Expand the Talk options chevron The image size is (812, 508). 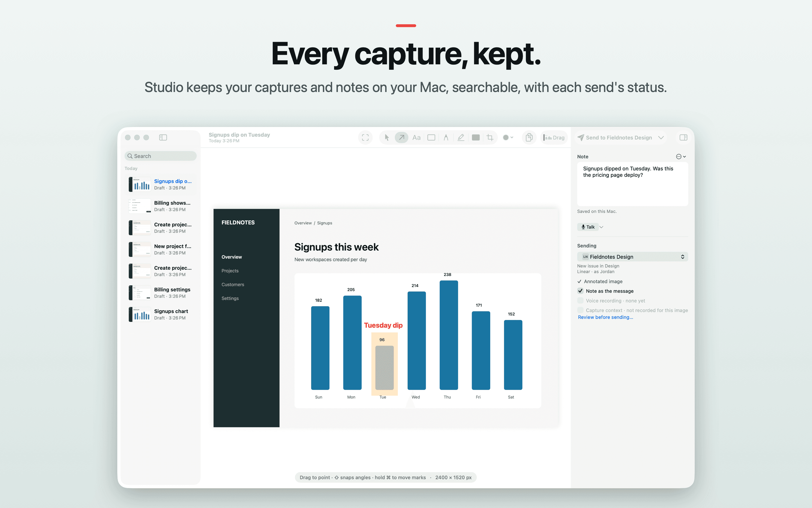(x=601, y=227)
